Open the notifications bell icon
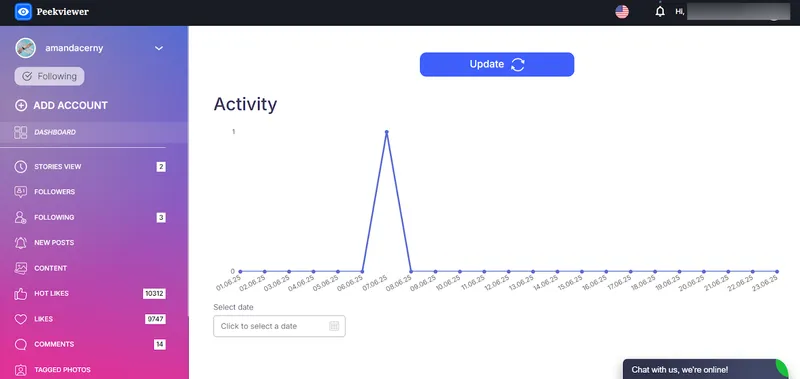 coord(660,11)
